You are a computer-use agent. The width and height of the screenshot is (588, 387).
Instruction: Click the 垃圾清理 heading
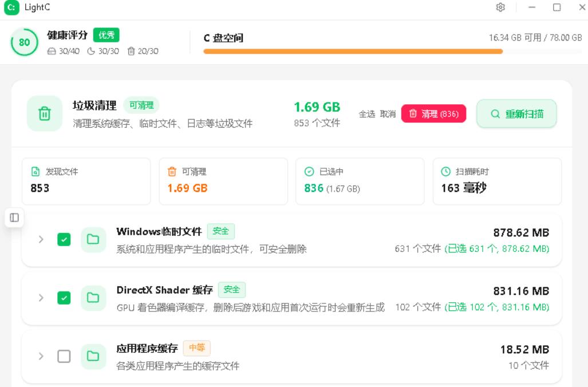(x=94, y=105)
